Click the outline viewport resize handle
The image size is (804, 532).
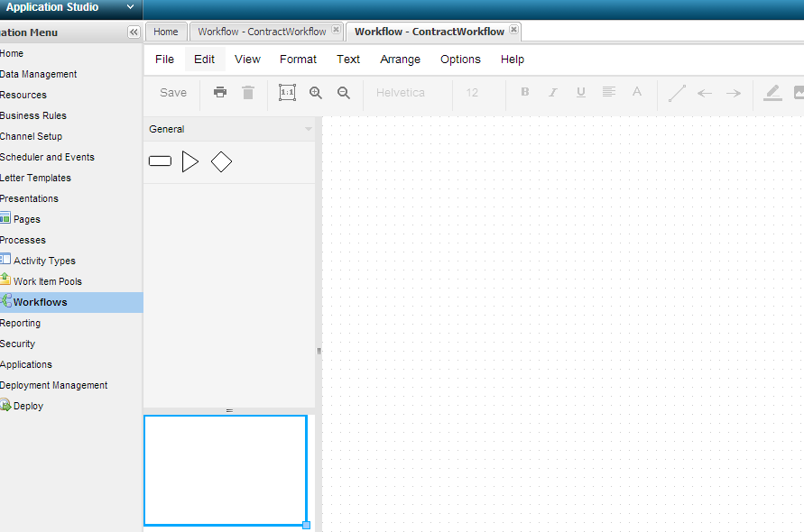(x=306, y=525)
